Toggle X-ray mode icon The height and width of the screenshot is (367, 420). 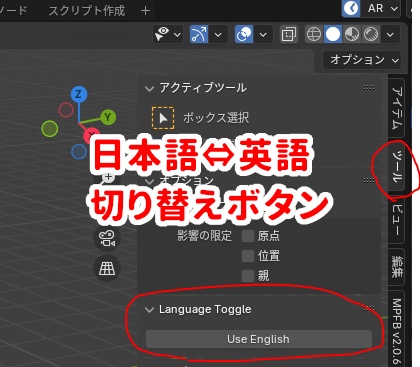pyautogui.click(x=289, y=34)
